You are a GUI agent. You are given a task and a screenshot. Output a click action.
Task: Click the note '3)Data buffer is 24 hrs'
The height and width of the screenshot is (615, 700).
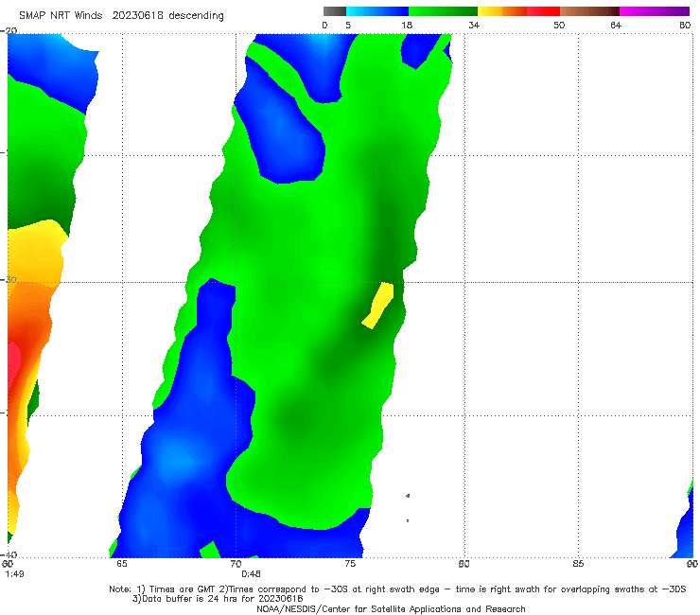tap(218, 599)
